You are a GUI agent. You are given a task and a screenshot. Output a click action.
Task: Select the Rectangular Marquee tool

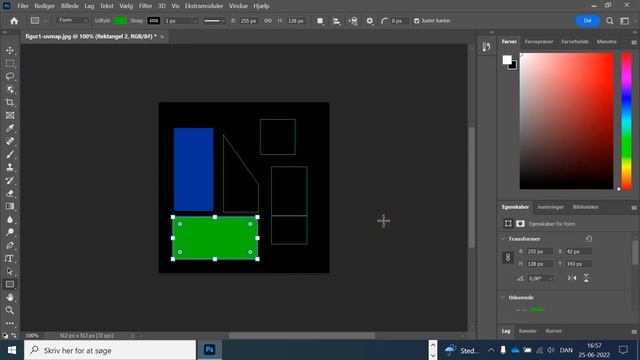tap(10, 63)
